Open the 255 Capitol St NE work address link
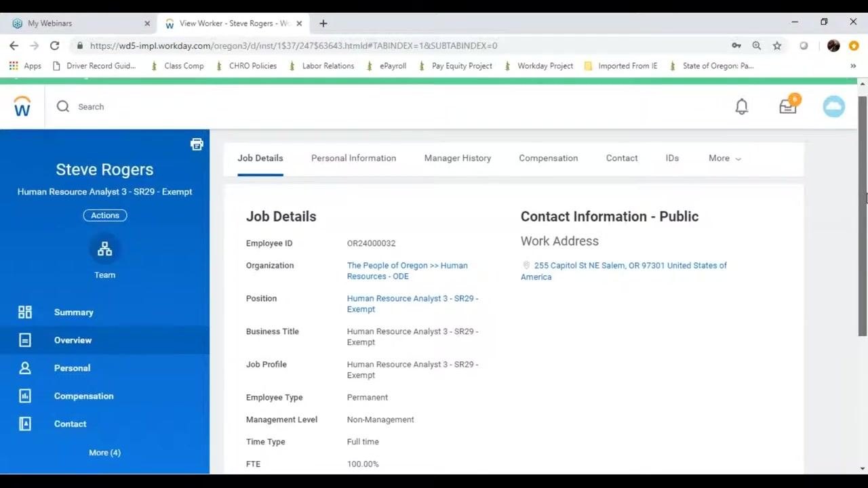The width and height of the screenshot is (868, 488). pos(624,271)
